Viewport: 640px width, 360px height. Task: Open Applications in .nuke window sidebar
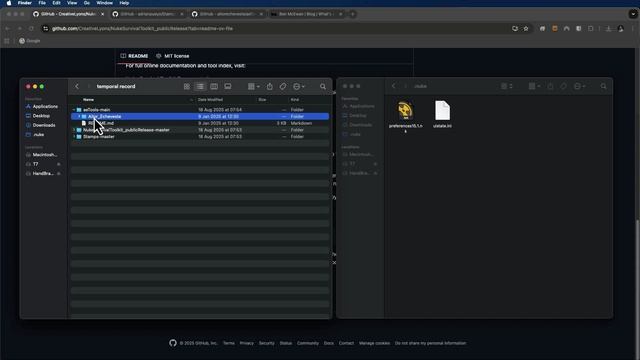(358, 106)
